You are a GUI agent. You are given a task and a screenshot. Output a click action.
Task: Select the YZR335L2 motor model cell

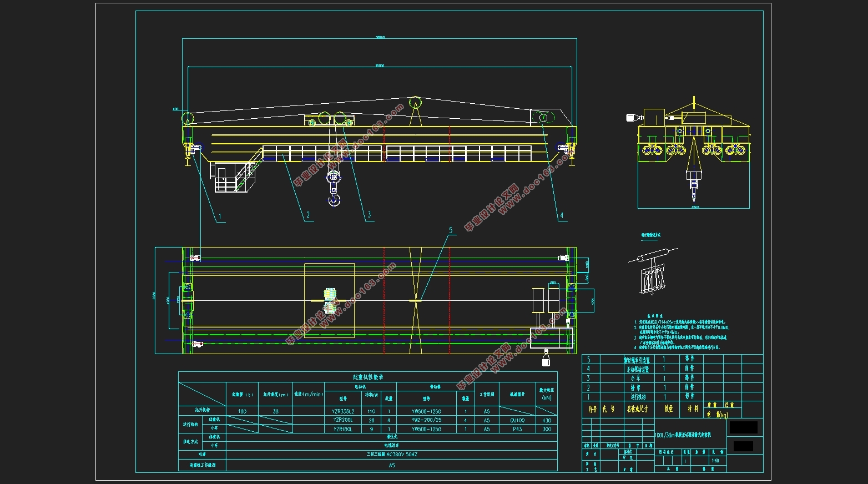342,411
